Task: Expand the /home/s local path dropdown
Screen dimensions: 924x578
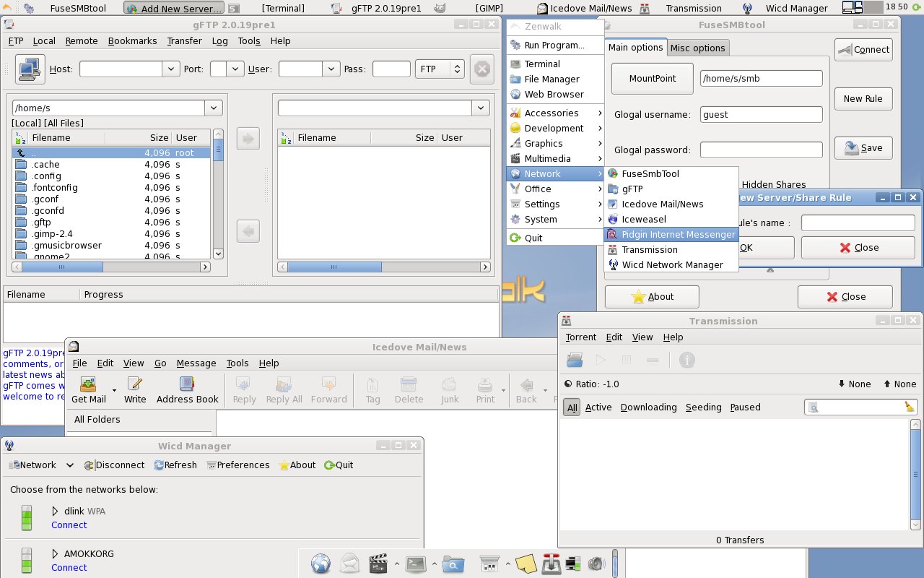Action: [x=214, y=108]
